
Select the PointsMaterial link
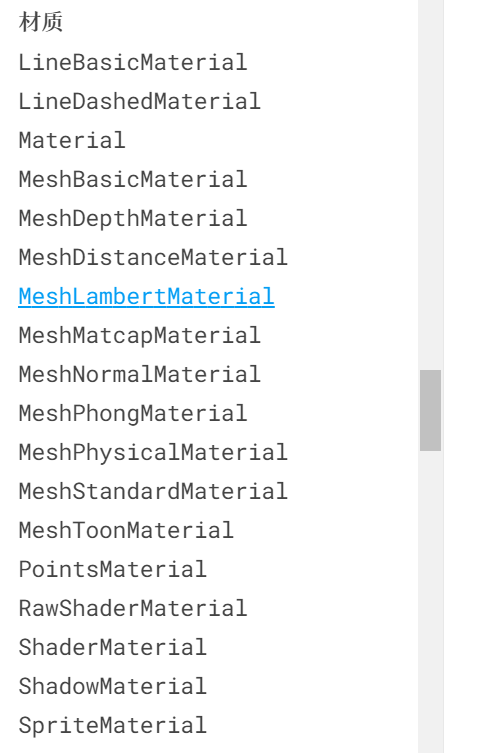pos(112,569)
